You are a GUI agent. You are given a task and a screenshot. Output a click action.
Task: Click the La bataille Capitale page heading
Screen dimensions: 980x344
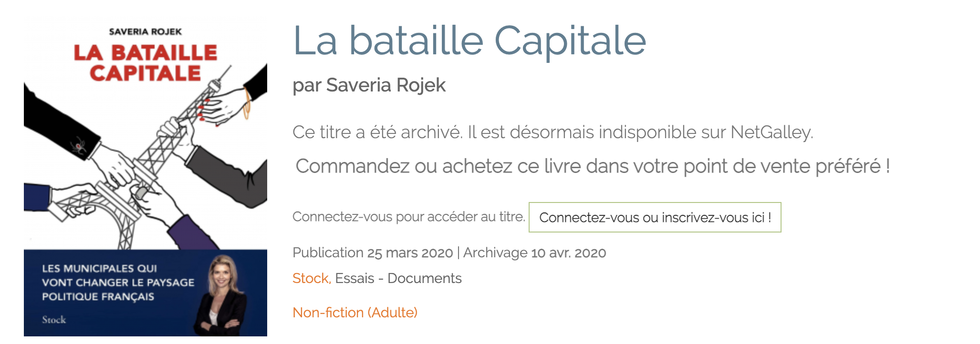pyautogui.click(x=469, y=41)
